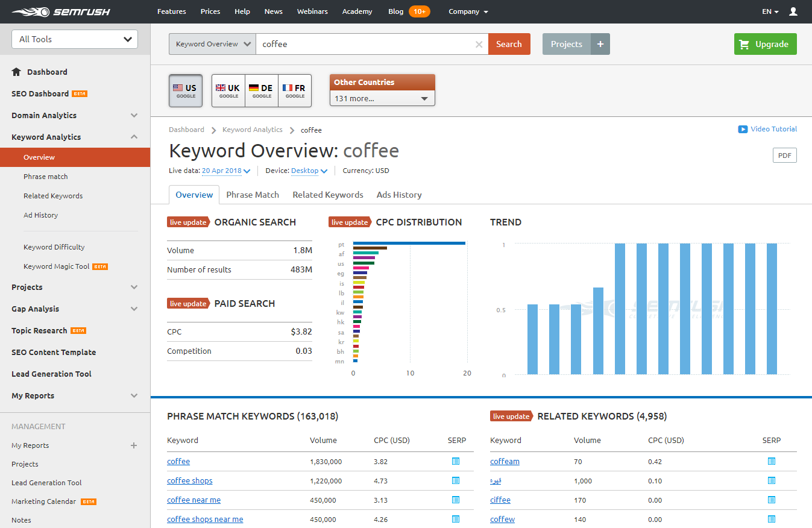Click the orange Search button
This screenshot has width=812, height=528.
tap(509, 44)
